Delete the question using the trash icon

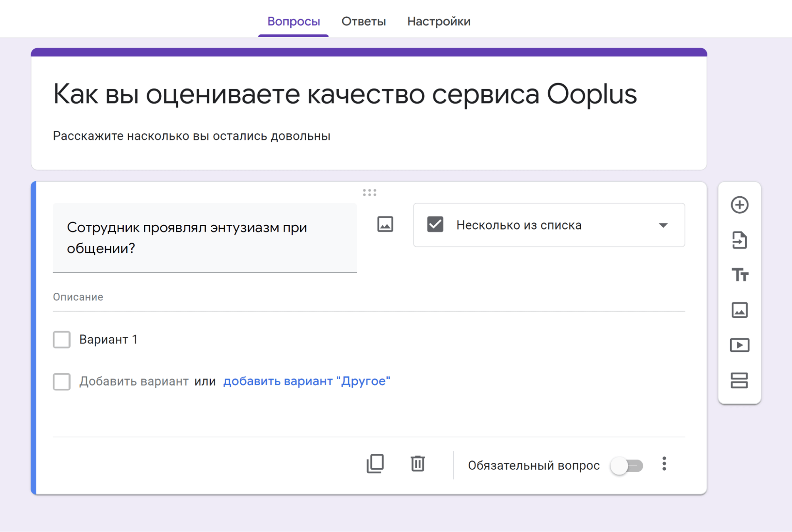coord(418,464)
